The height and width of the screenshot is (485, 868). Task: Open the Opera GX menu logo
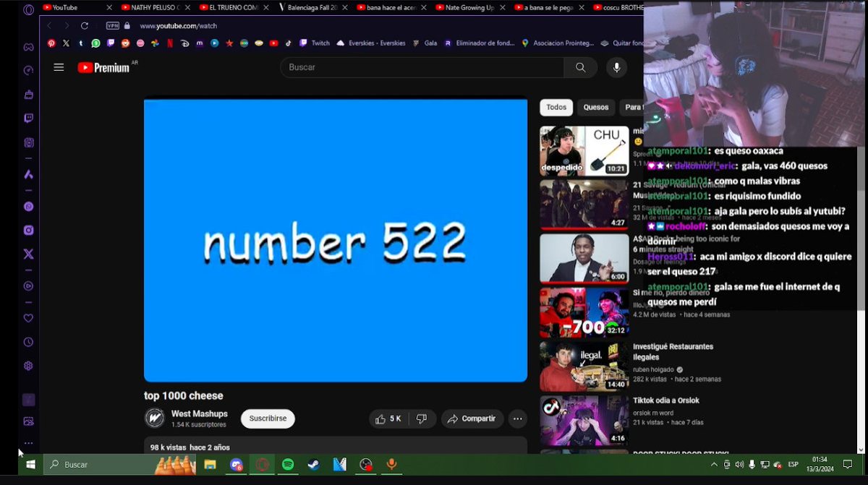28,9
